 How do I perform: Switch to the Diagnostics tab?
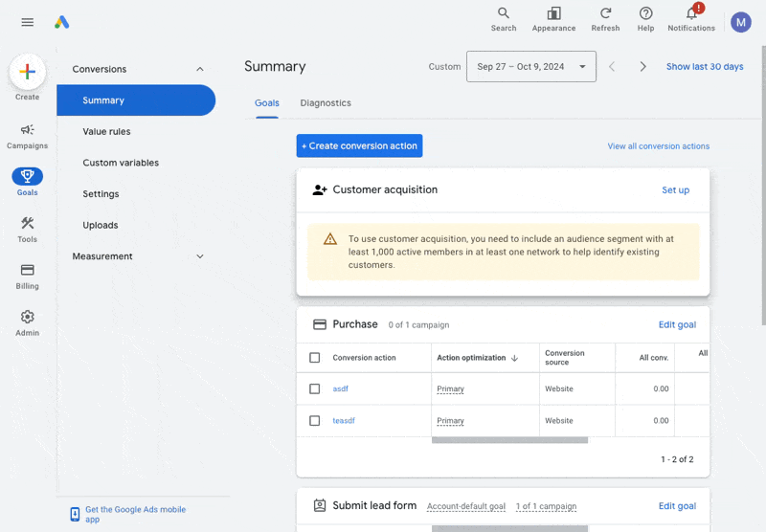[x=326, y=103]
